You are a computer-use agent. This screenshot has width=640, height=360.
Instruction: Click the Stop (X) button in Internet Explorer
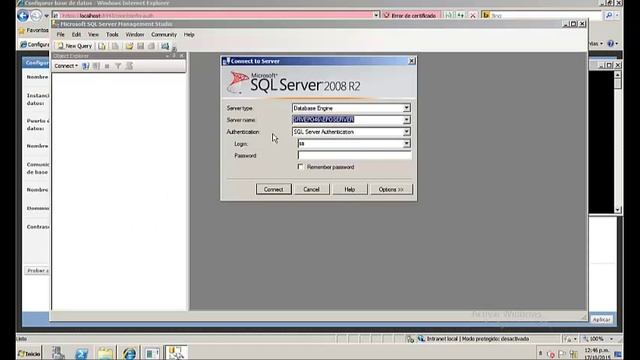tap(473, 16)
